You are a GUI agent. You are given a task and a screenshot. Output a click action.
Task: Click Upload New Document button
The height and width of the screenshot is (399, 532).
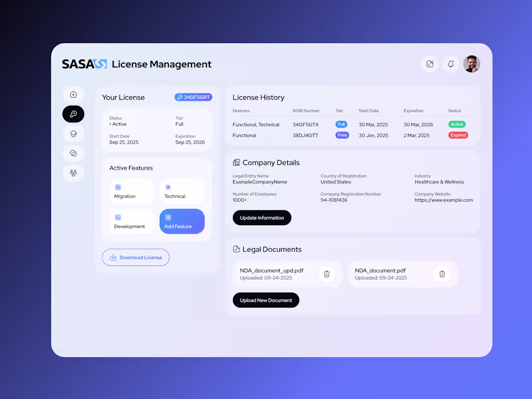pyautogui.click(x=266, y=300)
